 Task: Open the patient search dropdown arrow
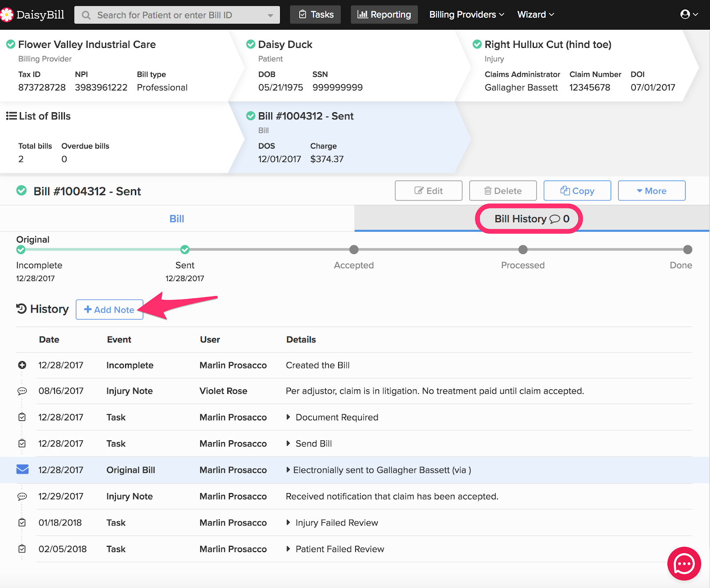(270, 16)
